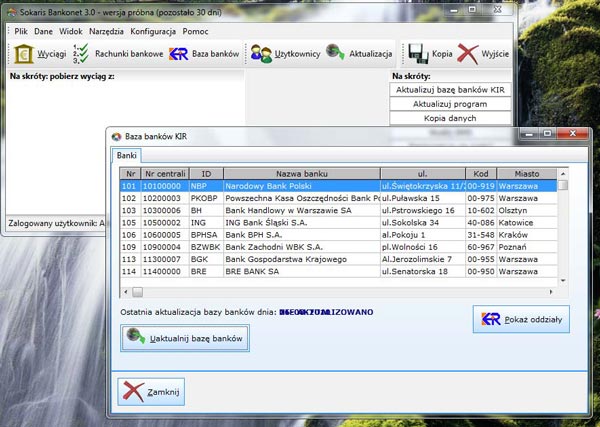Click the Kod column header
Viewport: 600px width, 427px height.
click(481, 174)
